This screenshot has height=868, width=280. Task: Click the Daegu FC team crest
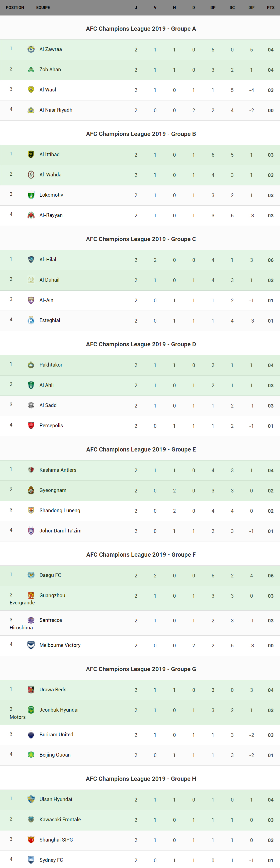[x=31, y=575]
